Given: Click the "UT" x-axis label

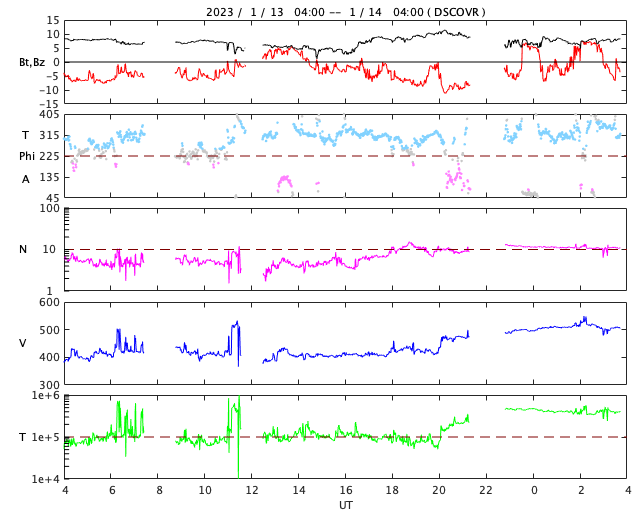Looking at the screenshot, I should pos(345,505).
